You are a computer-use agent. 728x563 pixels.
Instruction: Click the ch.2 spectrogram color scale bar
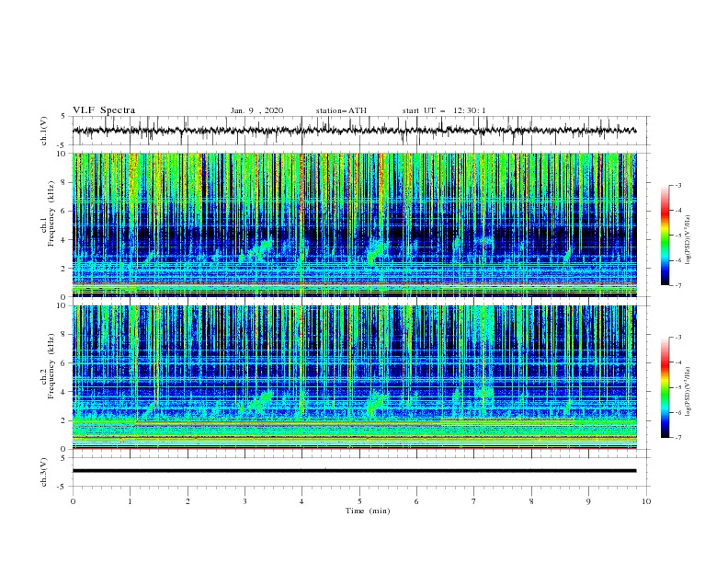665,387
